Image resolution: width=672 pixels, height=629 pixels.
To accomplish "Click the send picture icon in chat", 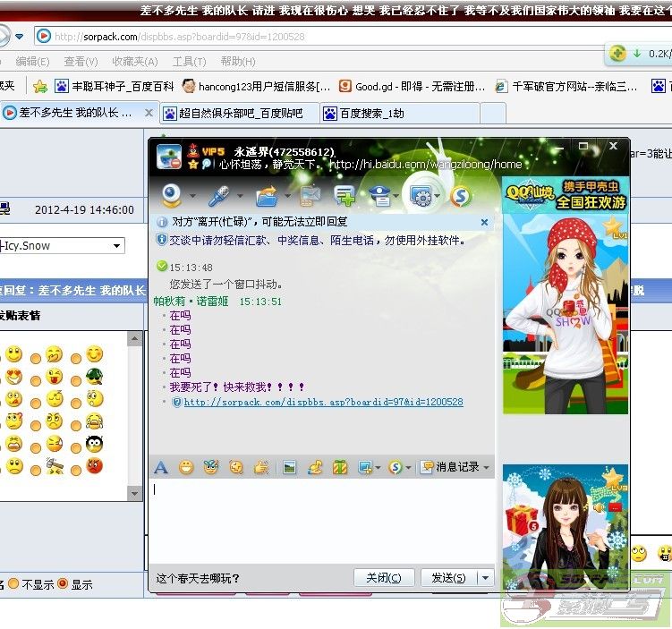I will [x=289, y=467].
